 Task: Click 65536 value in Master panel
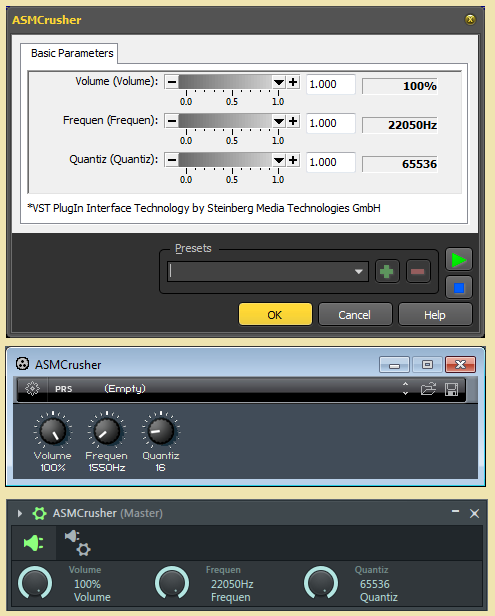374,584
